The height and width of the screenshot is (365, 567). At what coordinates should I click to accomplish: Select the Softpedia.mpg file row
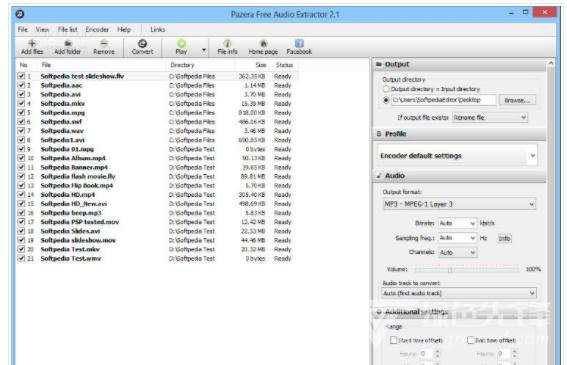tap(157, 113)
